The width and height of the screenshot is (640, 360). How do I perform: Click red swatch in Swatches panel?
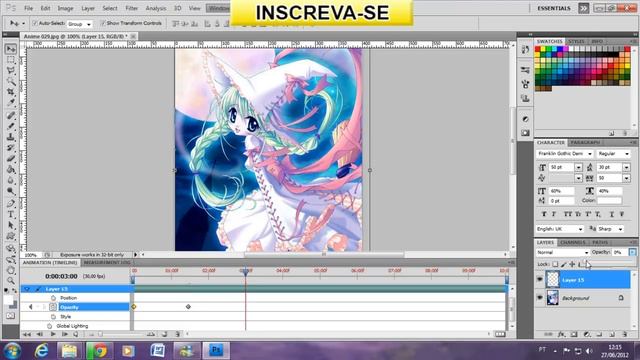coord(538,49)
